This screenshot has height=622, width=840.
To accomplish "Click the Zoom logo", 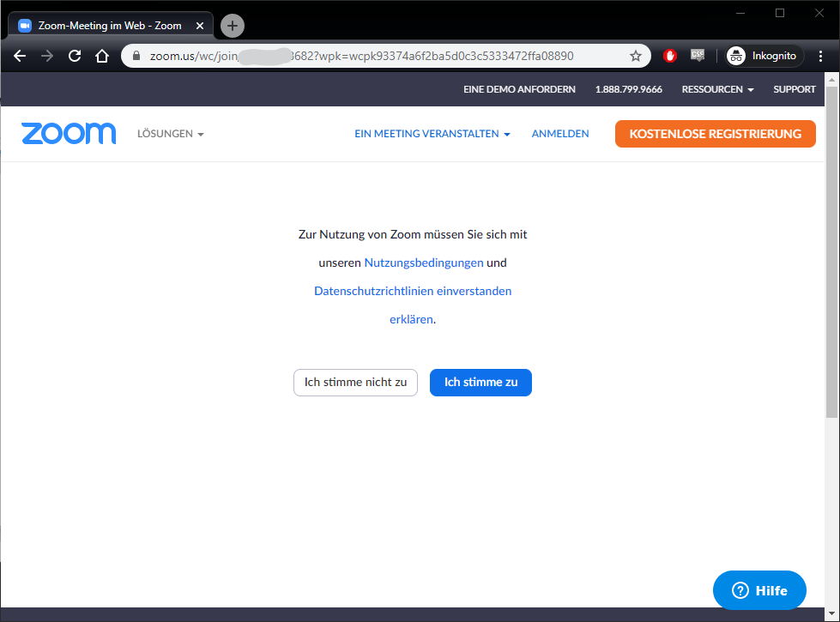I will tap(69, 133).
